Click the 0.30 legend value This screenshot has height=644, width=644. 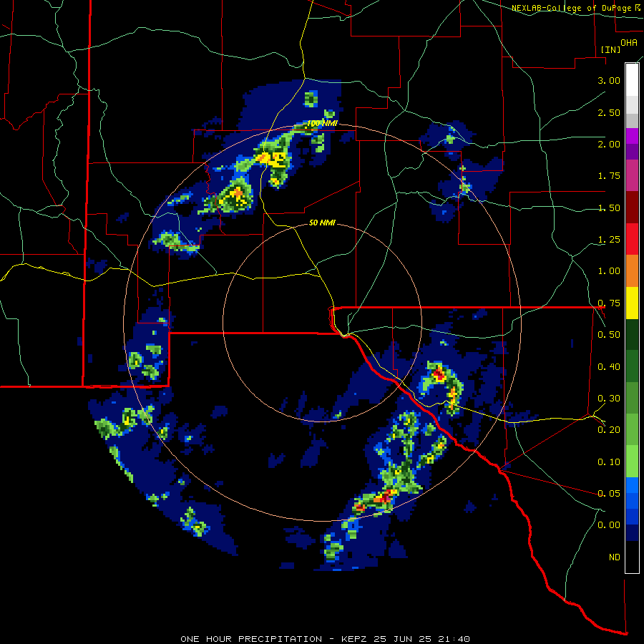[x=609, y=399]
